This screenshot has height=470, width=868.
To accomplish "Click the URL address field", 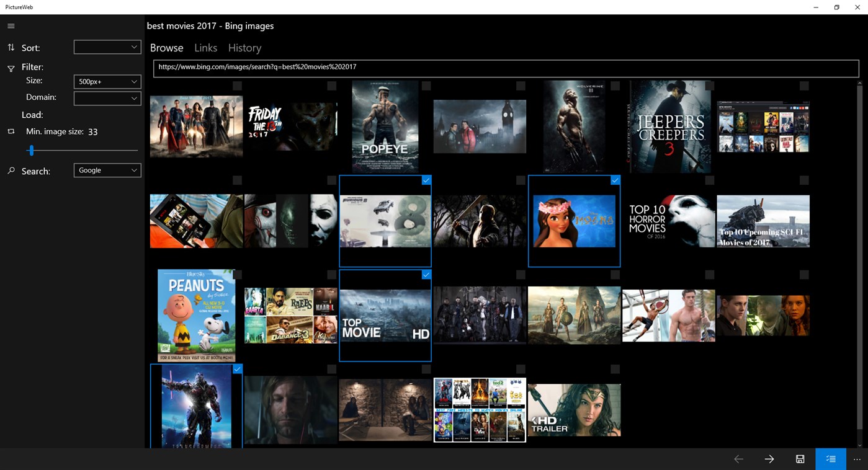I will 506,68.
